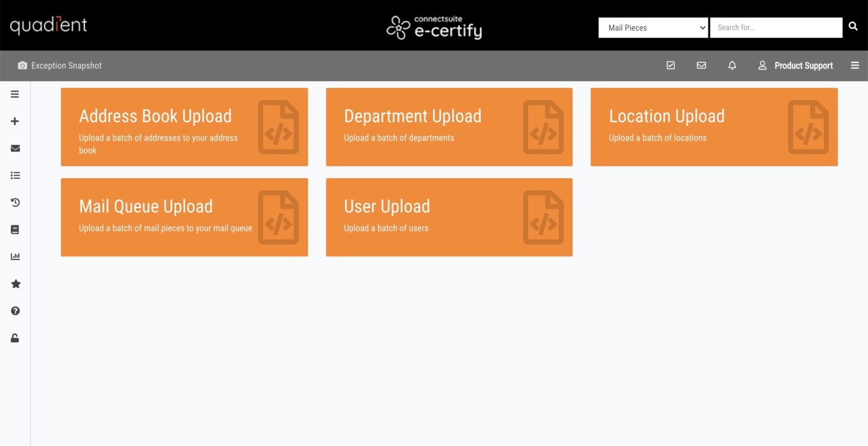Open the help question mark icon

(x=15, y=311)
